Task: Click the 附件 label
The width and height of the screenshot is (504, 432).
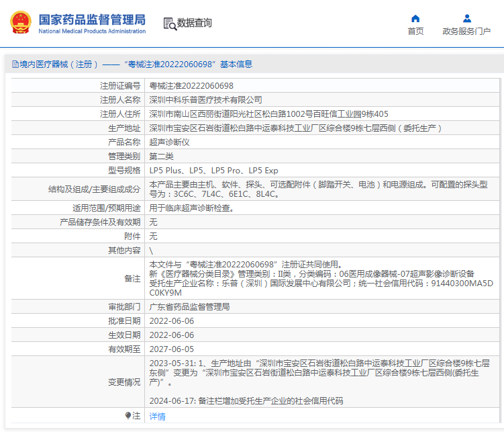Action: pos(132,236)
